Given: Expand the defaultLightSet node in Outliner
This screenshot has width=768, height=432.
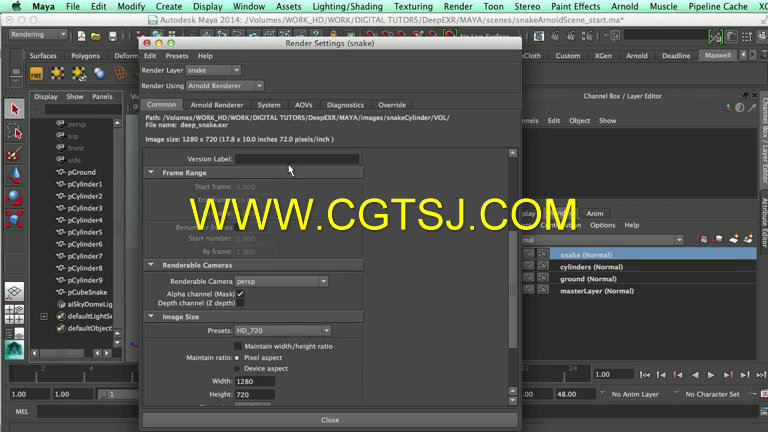Looking at the screenshot, I should (44, 316).
